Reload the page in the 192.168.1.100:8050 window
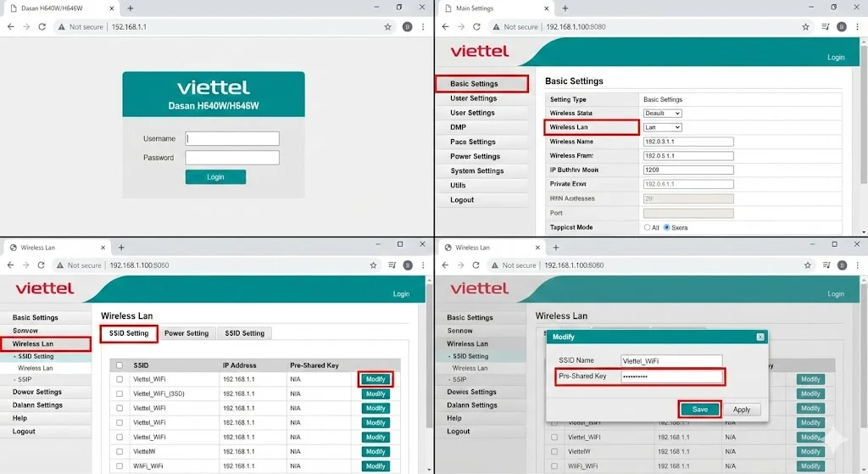Viewport: 868px width, 474px height. click(41, 265)
